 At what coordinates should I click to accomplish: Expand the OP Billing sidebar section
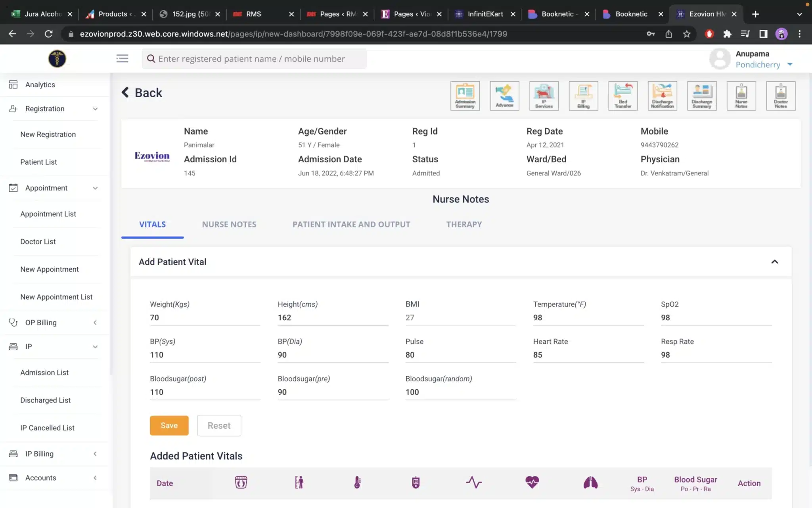pyautogui.click(x=95, y=322)
